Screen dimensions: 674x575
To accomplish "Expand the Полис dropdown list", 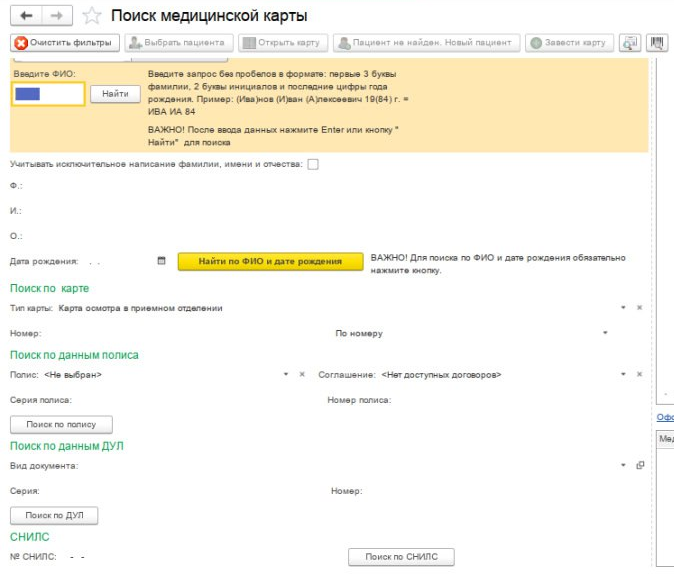I will point(286,374).
